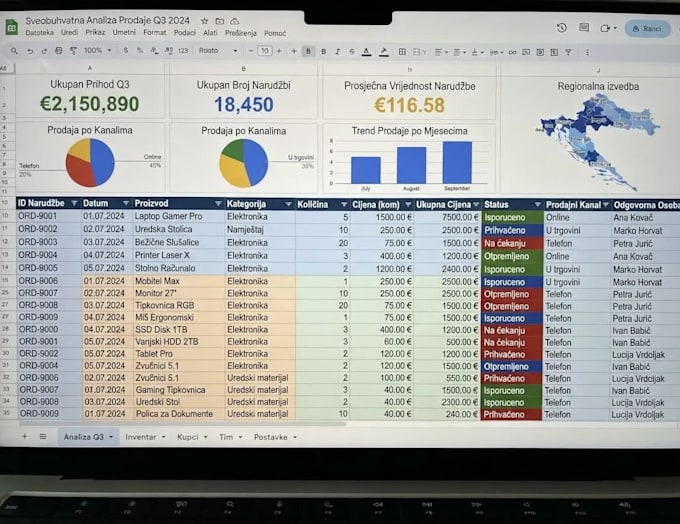The image size is (680, 524).
Task: Open the Proširenja menu
Action: tap(241, 33)
